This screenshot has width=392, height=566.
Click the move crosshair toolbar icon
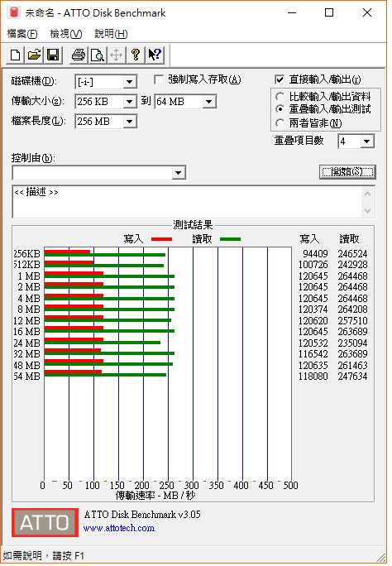[x=116, y=55]
